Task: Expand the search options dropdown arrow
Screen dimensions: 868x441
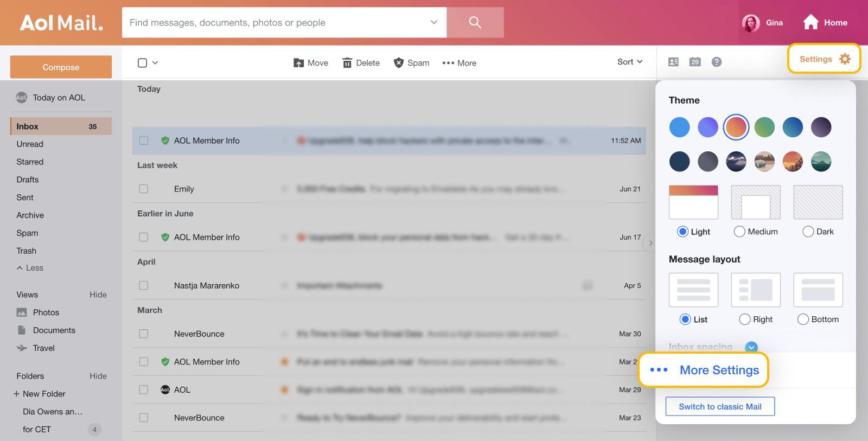Action: (x=434, y=22)
